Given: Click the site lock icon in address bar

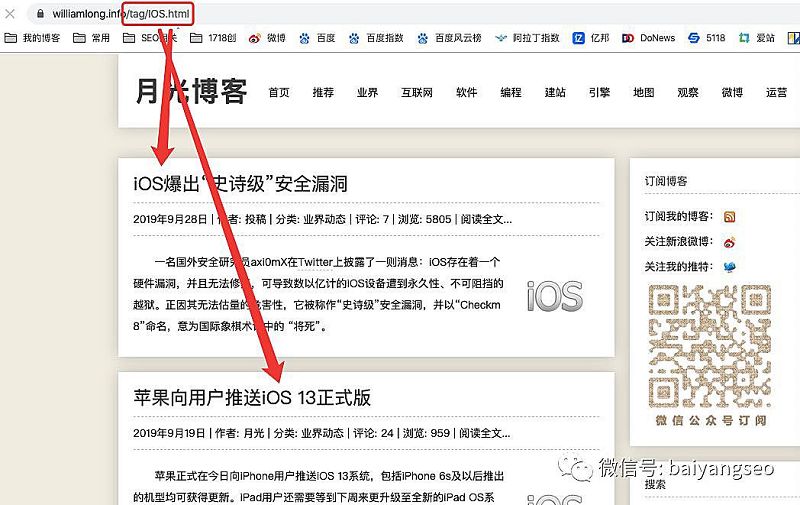Looking at the screenshot, I should coord(39,14).
